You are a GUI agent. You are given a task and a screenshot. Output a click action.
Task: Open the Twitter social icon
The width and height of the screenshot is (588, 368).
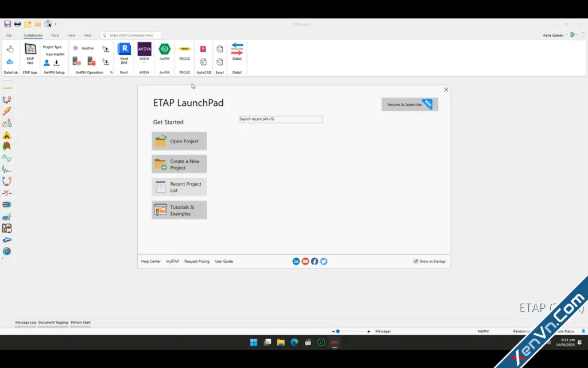tap(324, 262)
